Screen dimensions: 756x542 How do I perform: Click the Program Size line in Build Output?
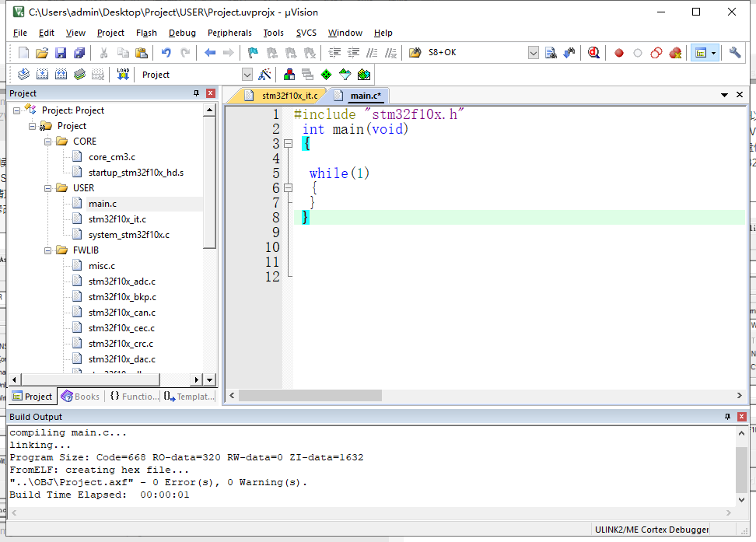[x=186, y=457]
